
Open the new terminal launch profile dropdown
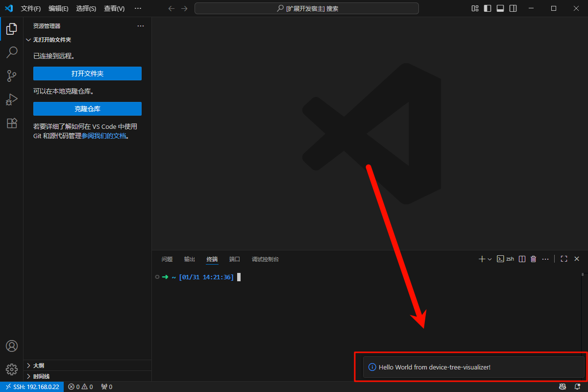point(490,259)
